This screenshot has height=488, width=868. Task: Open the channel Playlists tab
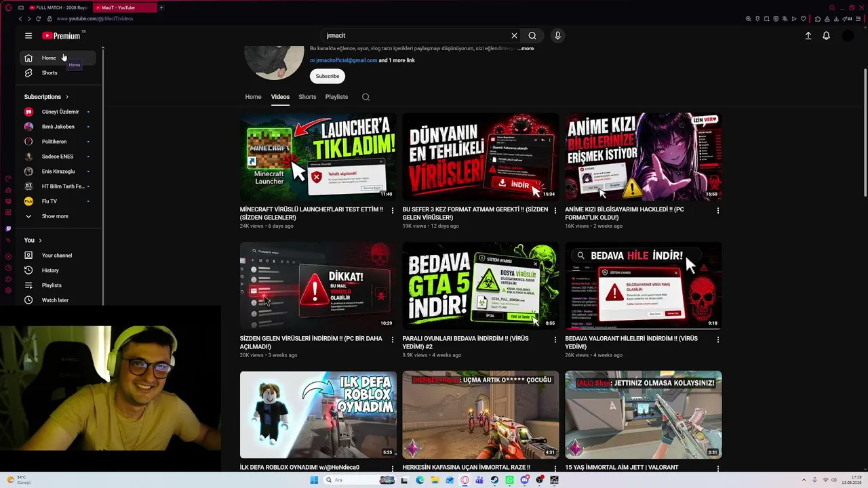pos(336,97)
